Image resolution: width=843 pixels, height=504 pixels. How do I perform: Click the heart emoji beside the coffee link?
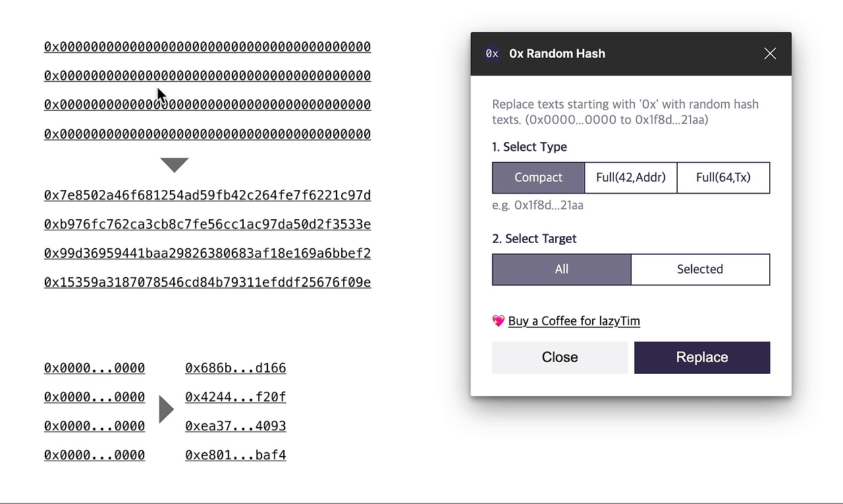coord(499,321)
